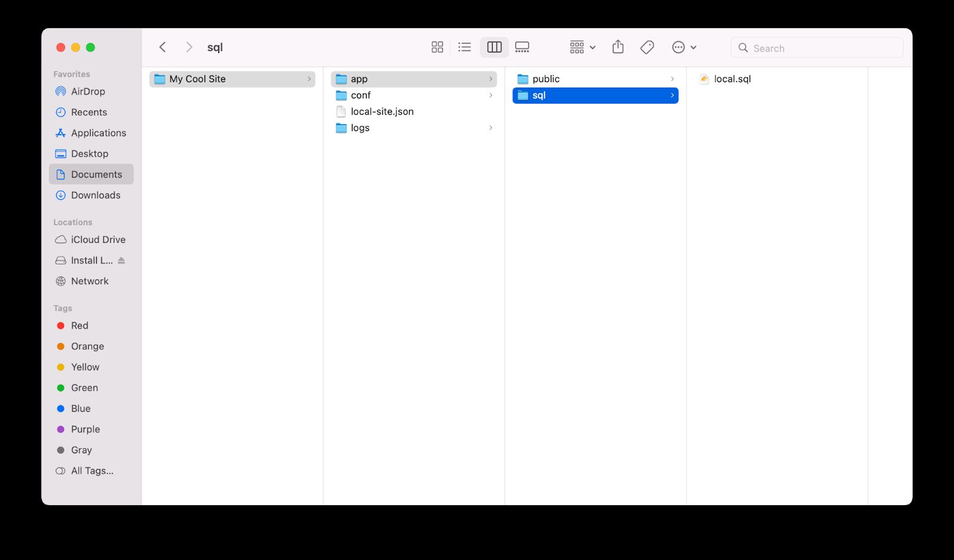Select the logs folder
Image resolution: width=954 pixels, height=560 pixels.
coord(414,127)
